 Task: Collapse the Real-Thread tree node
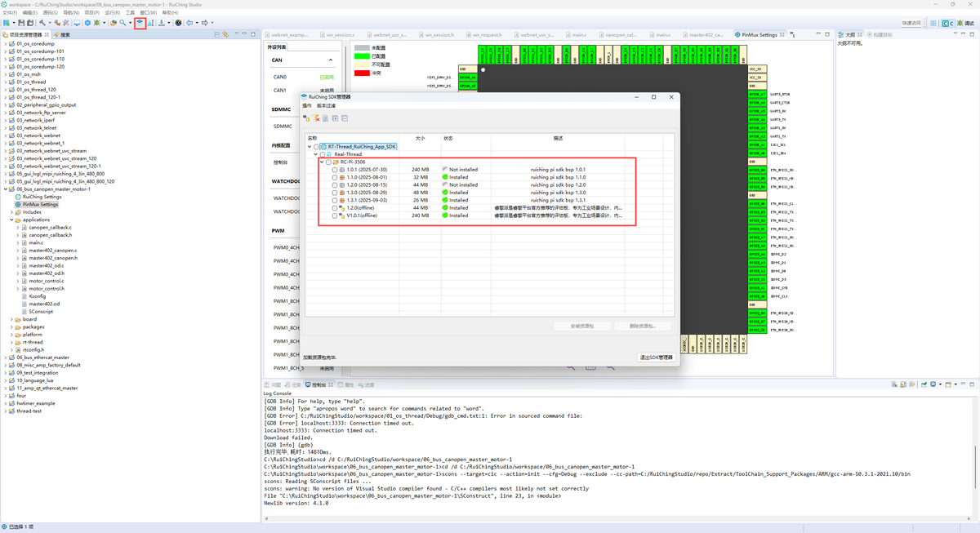(316, 154)
